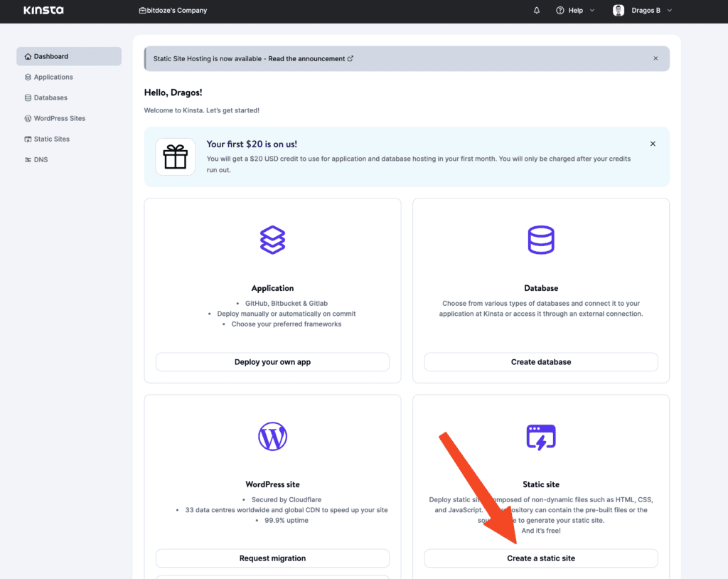
Task: Click the Choose your preferred frameworks bullet
Action: coord(287,324)
